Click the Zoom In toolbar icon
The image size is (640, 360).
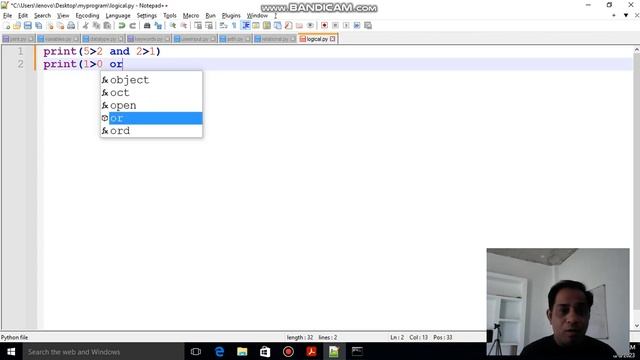coord(173,26)
